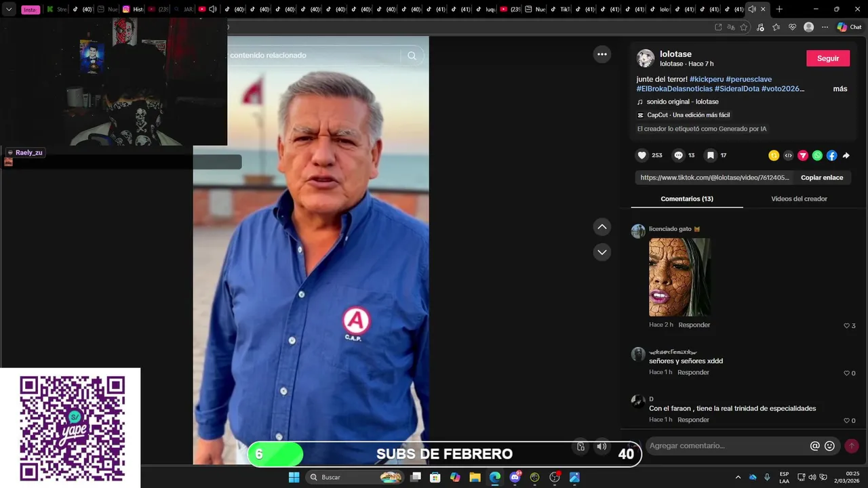Open browser essentials heartbeat icon
The image size is (868, 488).
click(x=792, y=27)
